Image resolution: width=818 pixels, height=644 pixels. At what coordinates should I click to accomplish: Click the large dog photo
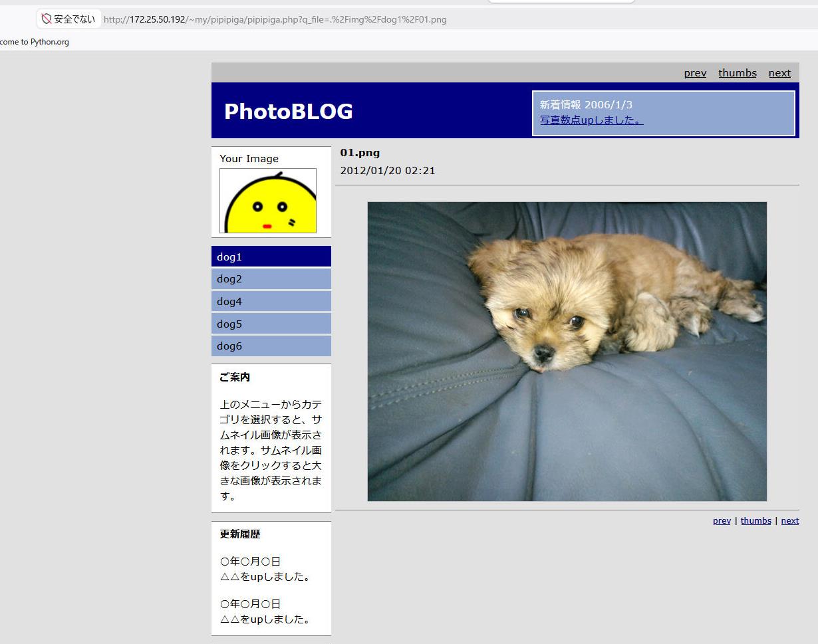567,352
